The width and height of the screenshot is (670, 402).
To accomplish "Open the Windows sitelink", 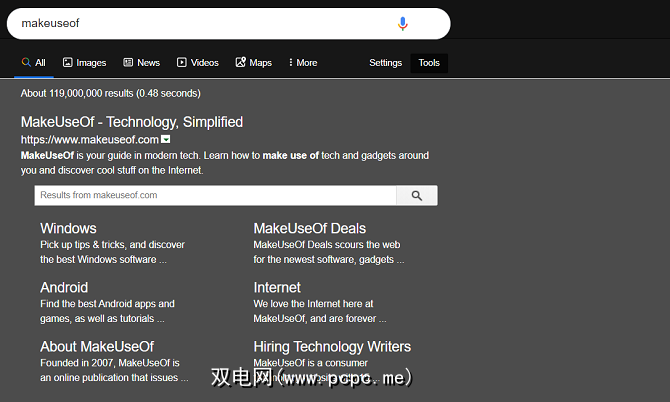I will pos(68,228).
